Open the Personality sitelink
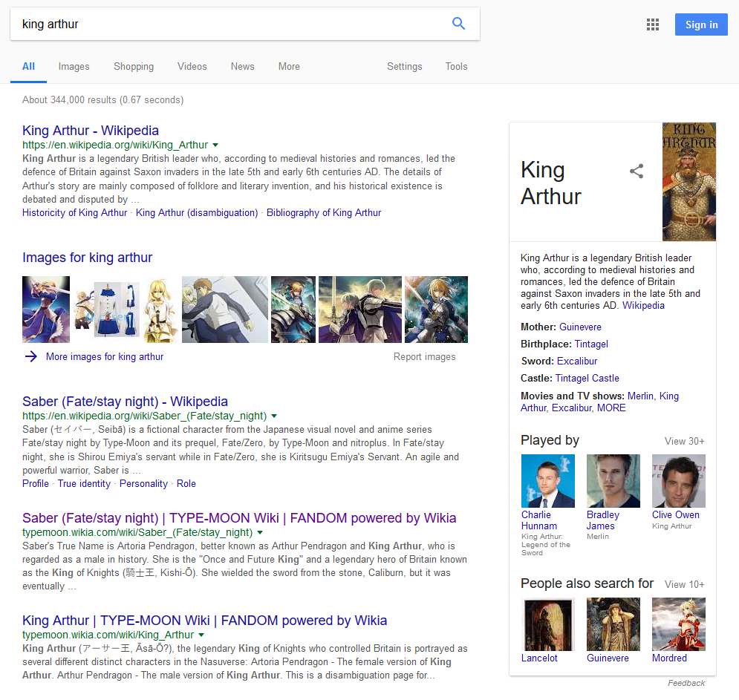Screen dimensions: 739x700 tap(143, 484)
